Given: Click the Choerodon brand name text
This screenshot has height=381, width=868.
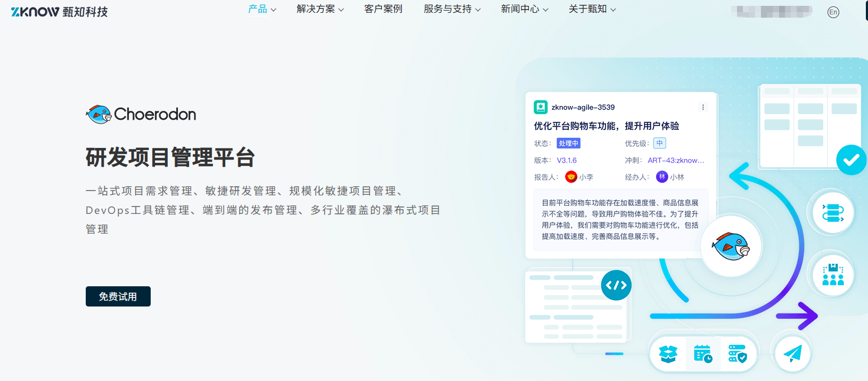Looking at the screenshot, I should [155, 114].
